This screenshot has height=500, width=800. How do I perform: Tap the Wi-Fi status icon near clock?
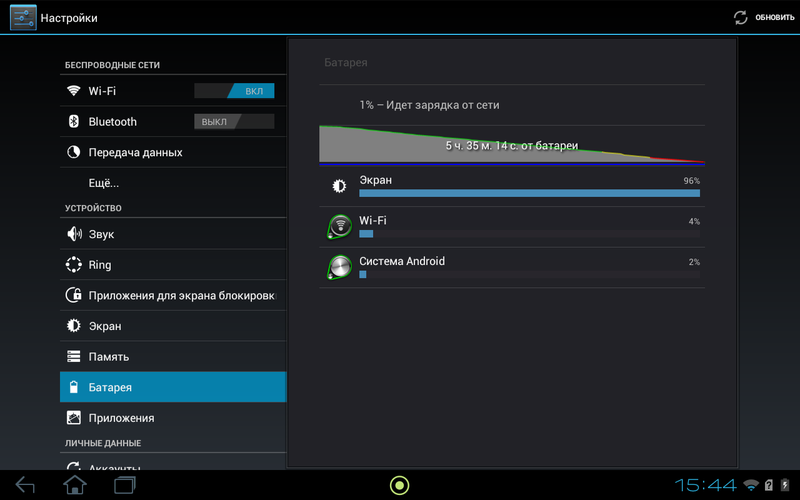pyautogui.click(x=751, y=485)
